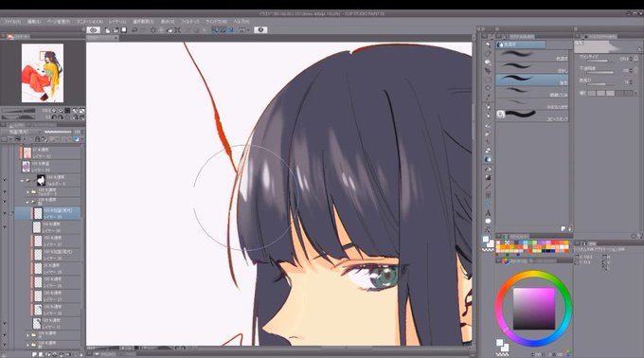Select the Operation object tool
This screenshot has width=644, height=358.
pos(488,62)
